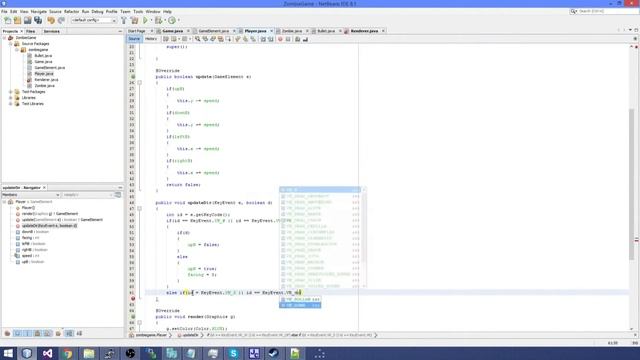This screenshot has width=640, height=360.
Task: Select the speed field in Navigator
Action: tap(30, 256)
